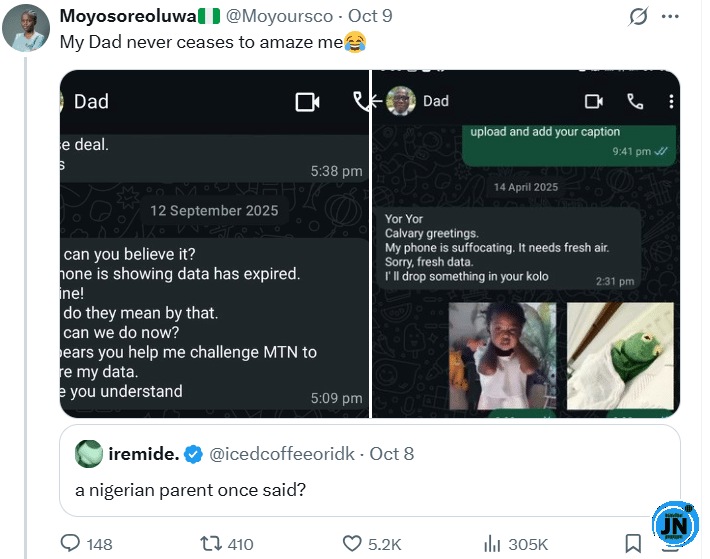
Task: Click the video call icon in right chat
Action: (594, 101)
